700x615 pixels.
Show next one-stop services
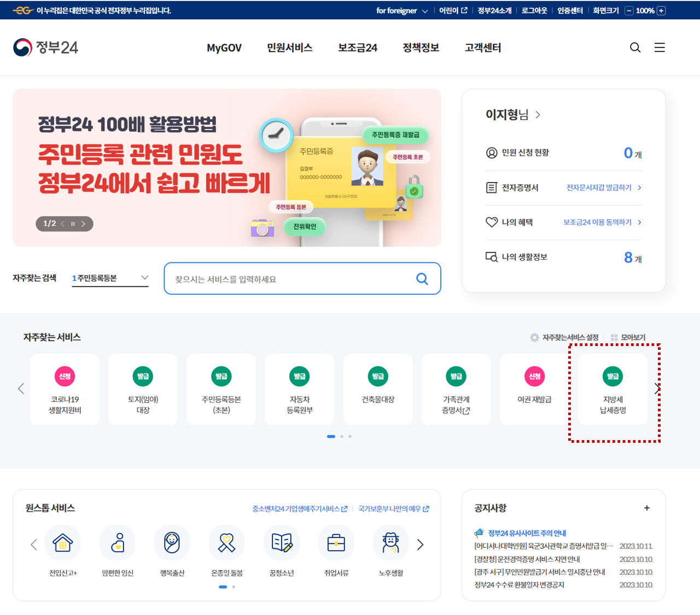click(x=420, y=544)
